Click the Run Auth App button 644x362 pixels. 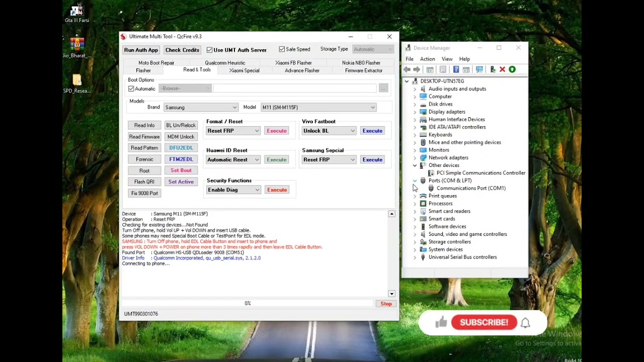(x=141, y=50)
